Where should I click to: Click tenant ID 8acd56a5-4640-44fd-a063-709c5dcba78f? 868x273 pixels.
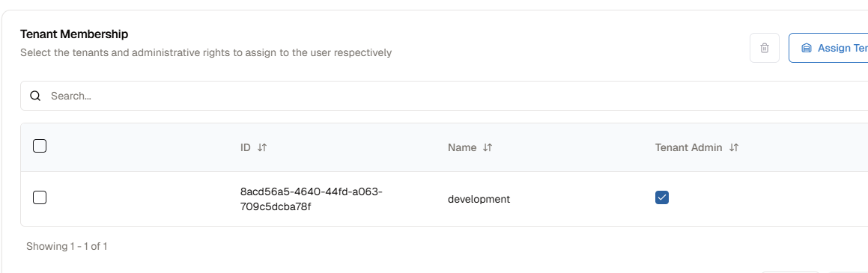(312, 199)
